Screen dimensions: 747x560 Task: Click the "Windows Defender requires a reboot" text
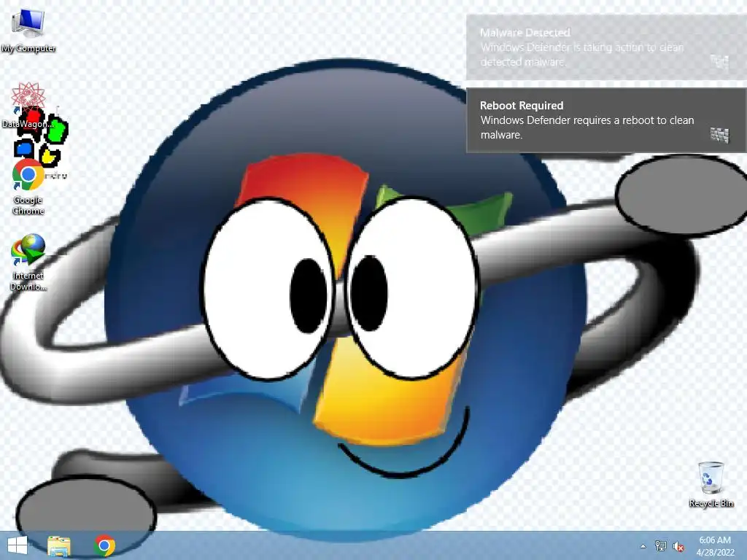[587, 128]
